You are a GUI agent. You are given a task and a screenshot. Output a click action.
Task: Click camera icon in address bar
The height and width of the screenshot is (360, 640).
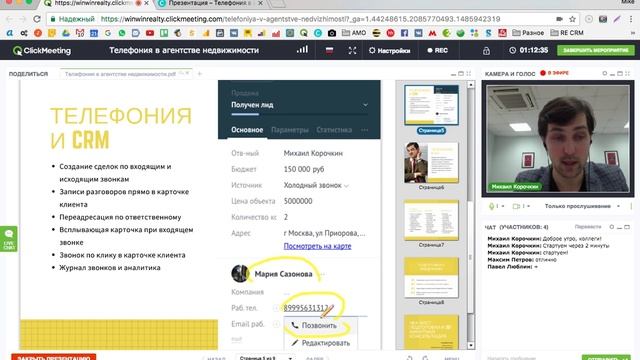click(x=559, y=19)
